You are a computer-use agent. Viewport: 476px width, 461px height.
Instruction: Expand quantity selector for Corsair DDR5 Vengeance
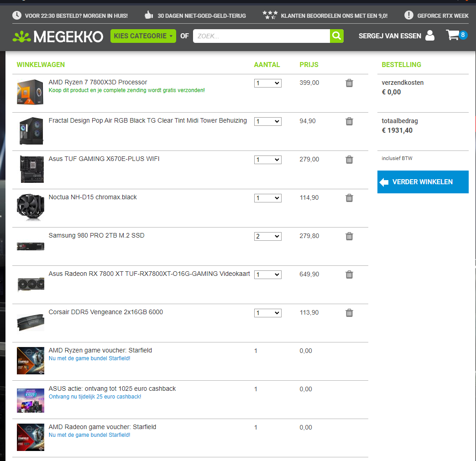coord(267,313)
